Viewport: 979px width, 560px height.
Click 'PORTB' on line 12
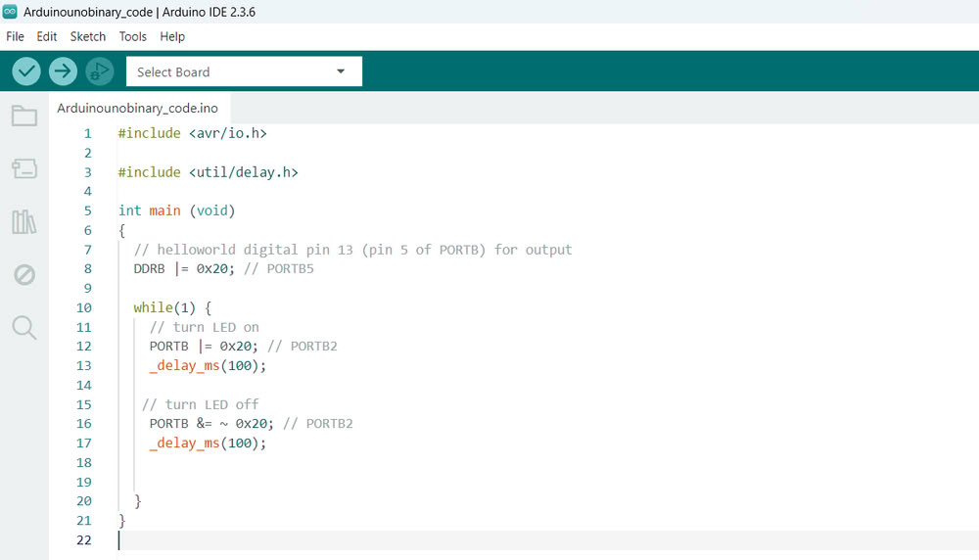pos(168,347)
